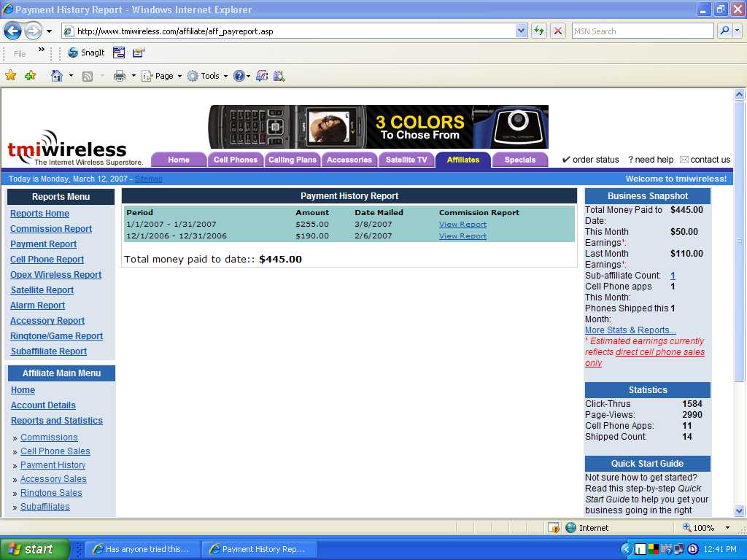View Report for 1/1/2007 - 1/31/2007 period
This screenshot has width=747, height=560.
[462, 225]
